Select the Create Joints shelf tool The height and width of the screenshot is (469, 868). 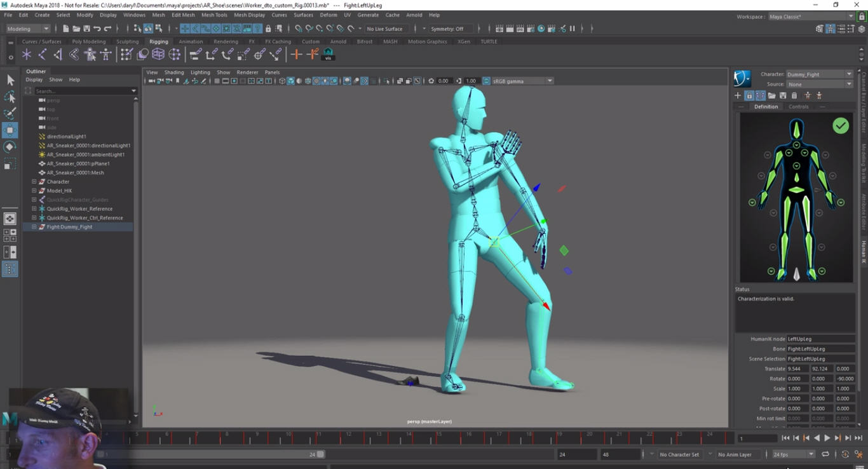tap(43, 55)
